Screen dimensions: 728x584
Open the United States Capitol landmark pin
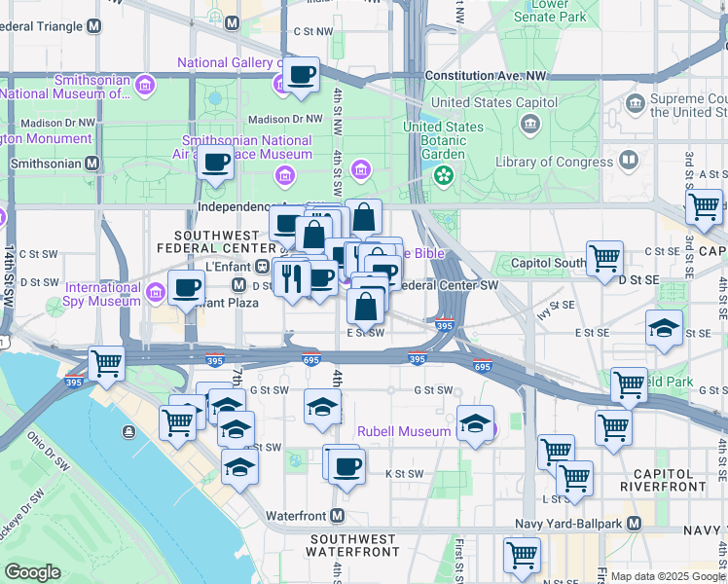click(529, 126)
